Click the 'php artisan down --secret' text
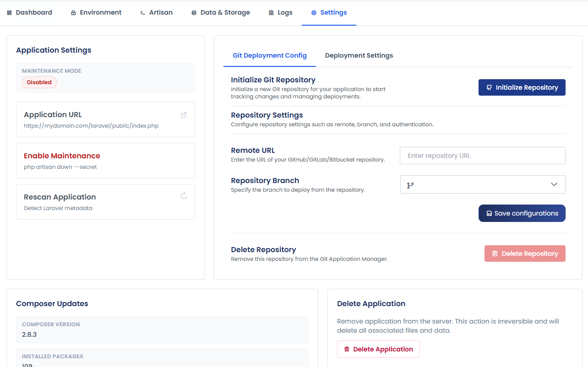Screen dimensions: 588x367 [60, 167]
